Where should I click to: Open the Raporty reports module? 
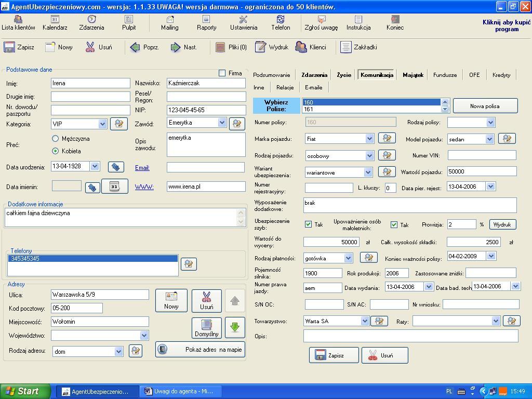tap(206, 23)
